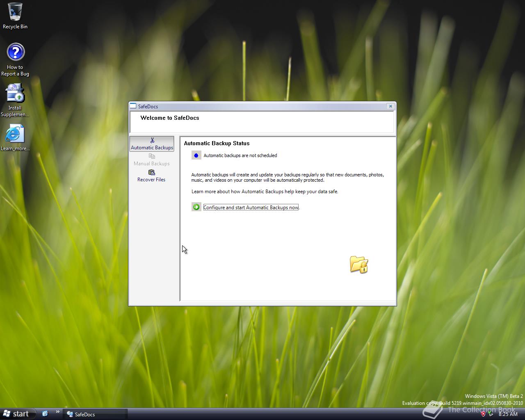Select the How to Report a Bug icon
Screen dimensions: 525x420
click(15, 60)
